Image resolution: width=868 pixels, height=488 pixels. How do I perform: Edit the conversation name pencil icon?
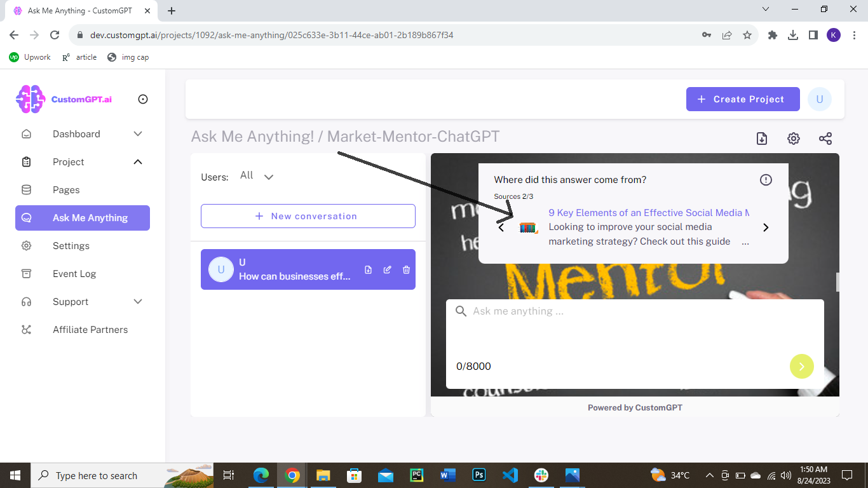pos(387,270)
